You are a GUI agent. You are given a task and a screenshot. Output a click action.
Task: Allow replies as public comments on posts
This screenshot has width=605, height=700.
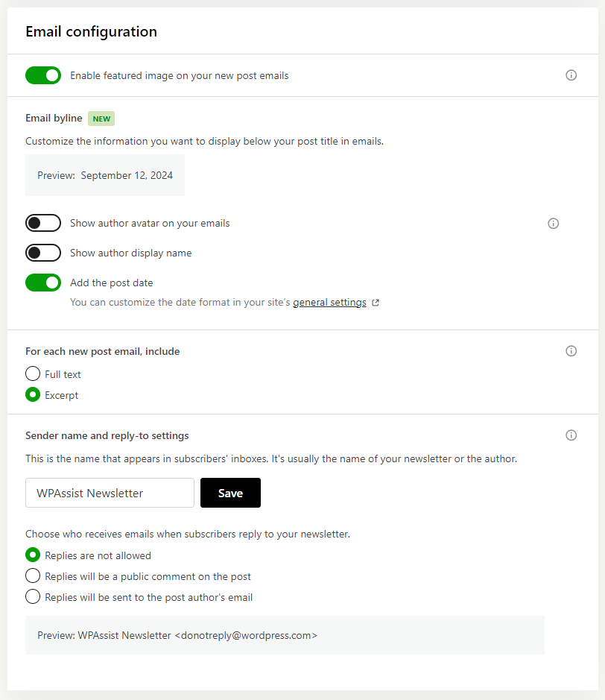tap(32, 576)
